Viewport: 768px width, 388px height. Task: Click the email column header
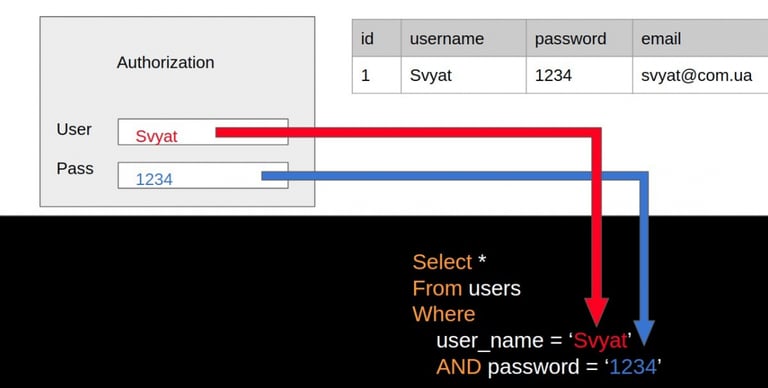pos(700,38)
